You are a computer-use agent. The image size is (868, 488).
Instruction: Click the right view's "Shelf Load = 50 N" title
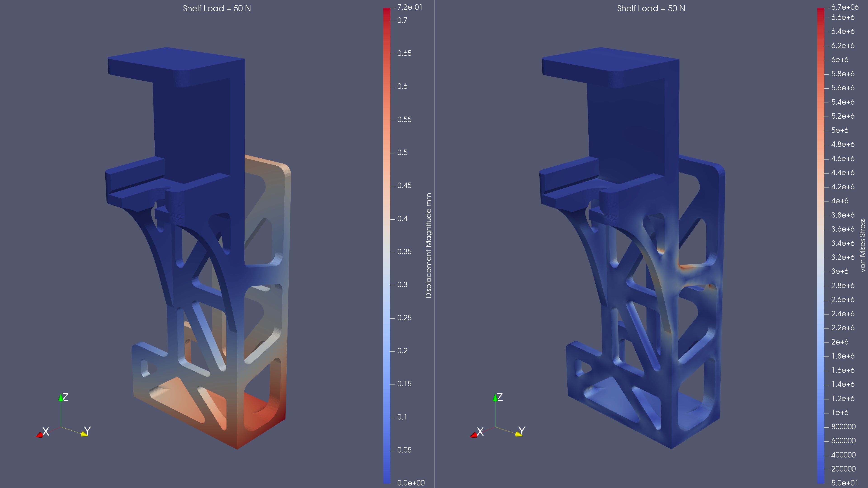point(651,8)
